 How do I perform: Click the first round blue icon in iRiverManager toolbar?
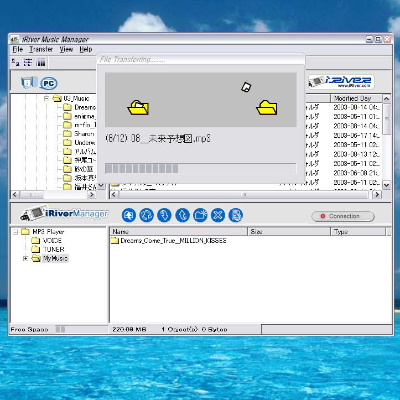129,215
